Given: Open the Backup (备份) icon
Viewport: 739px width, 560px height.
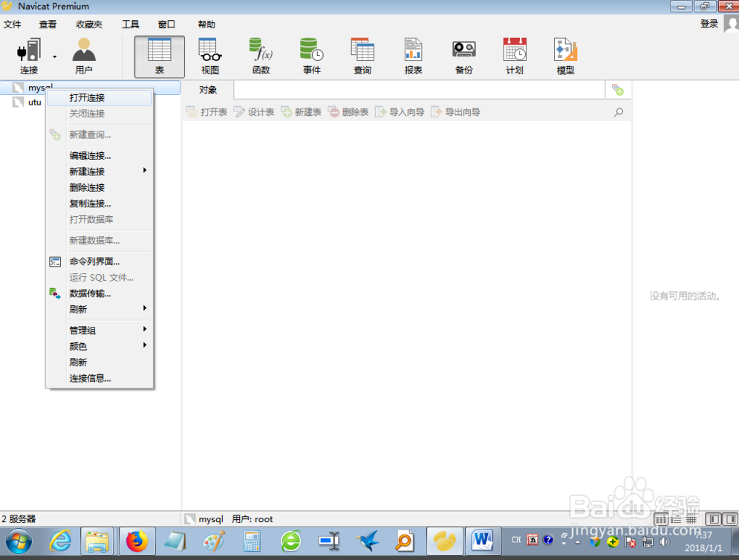Looking at the screenshot, I should [x=464, y=56].
